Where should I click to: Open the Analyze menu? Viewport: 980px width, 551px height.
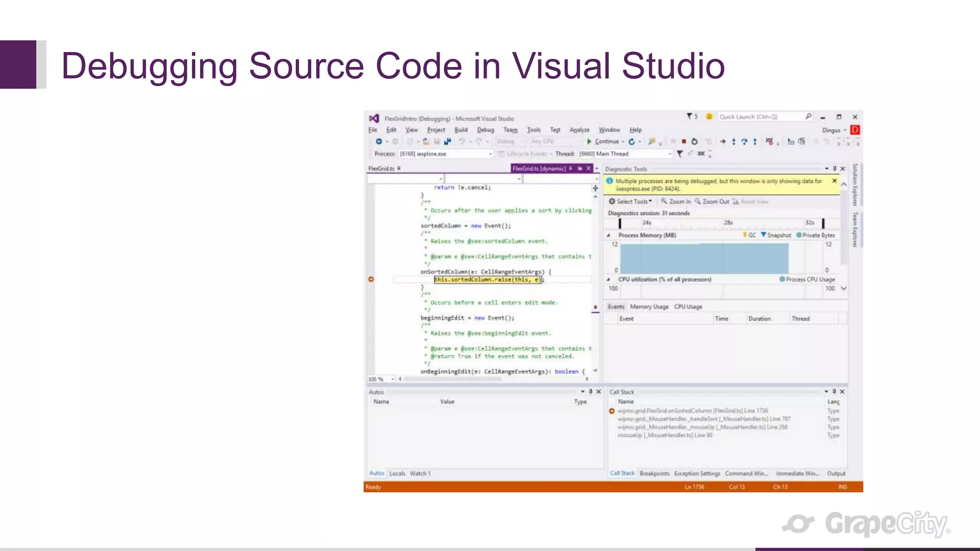[579, 130]
